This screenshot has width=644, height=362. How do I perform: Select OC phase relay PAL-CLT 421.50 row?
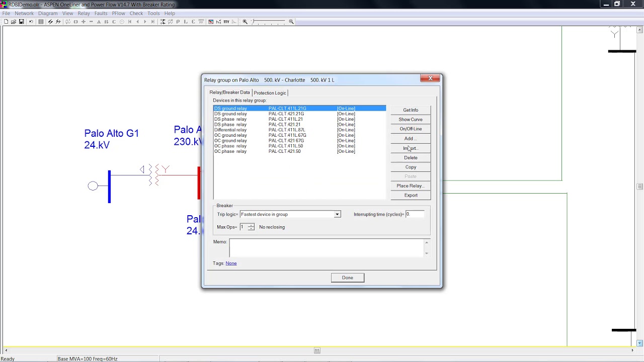(x=299, y=151)
